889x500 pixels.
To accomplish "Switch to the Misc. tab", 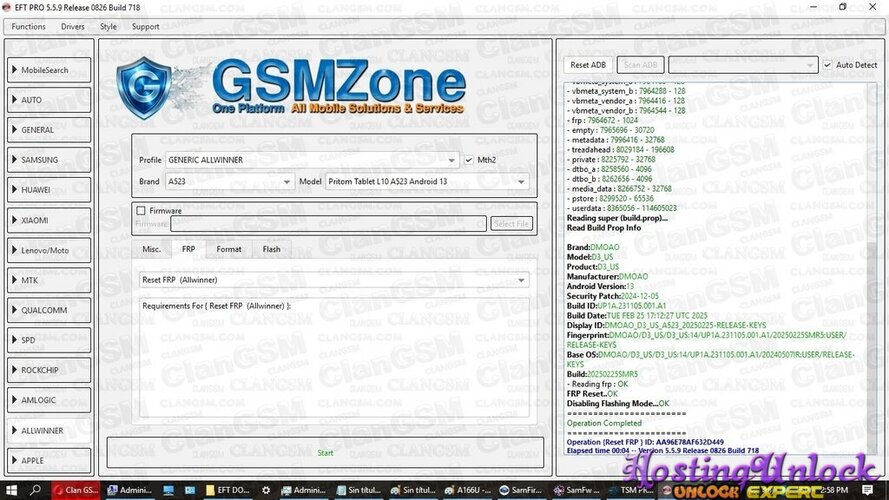I will click(151, 249).
